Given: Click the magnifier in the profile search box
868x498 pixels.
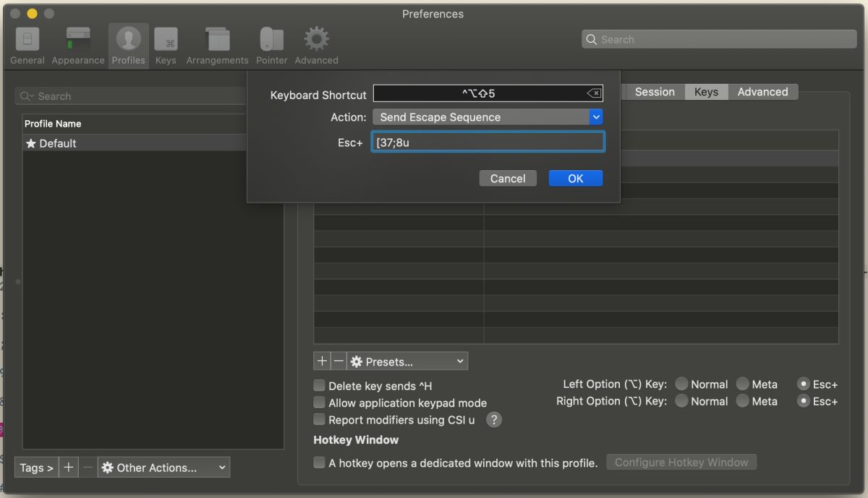Looking at the screenshot, I should (x=27, y=96).
